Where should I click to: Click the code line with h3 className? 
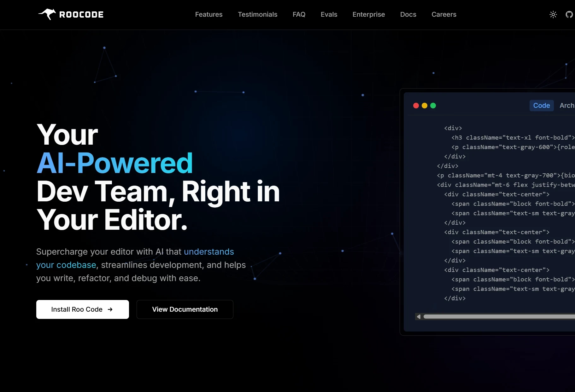(x=513, y=137)
